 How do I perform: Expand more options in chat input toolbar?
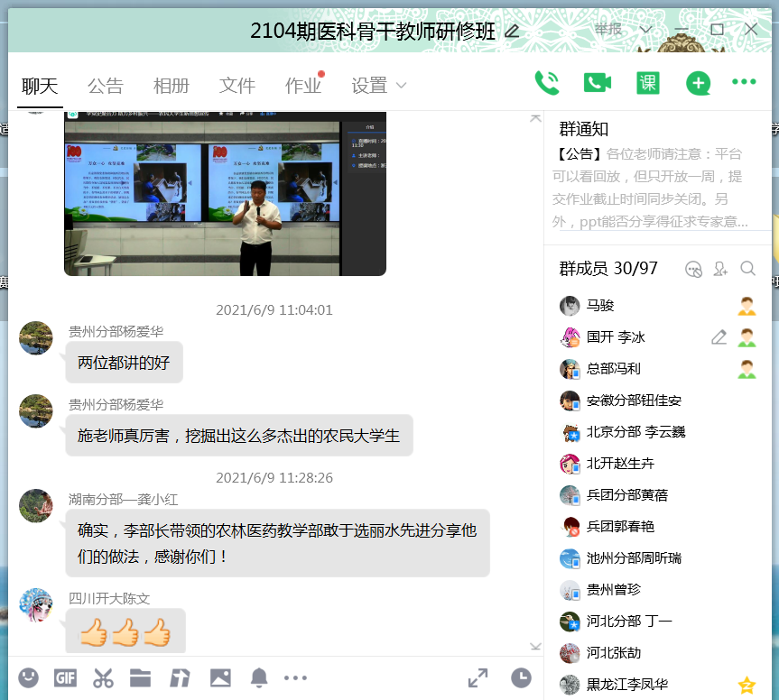coord(296,677)
